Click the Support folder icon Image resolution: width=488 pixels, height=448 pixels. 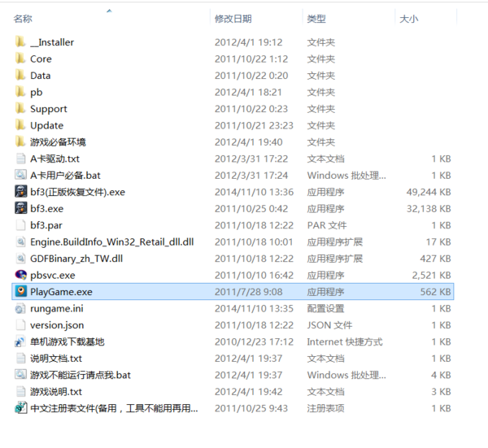(x=20, y=109)
